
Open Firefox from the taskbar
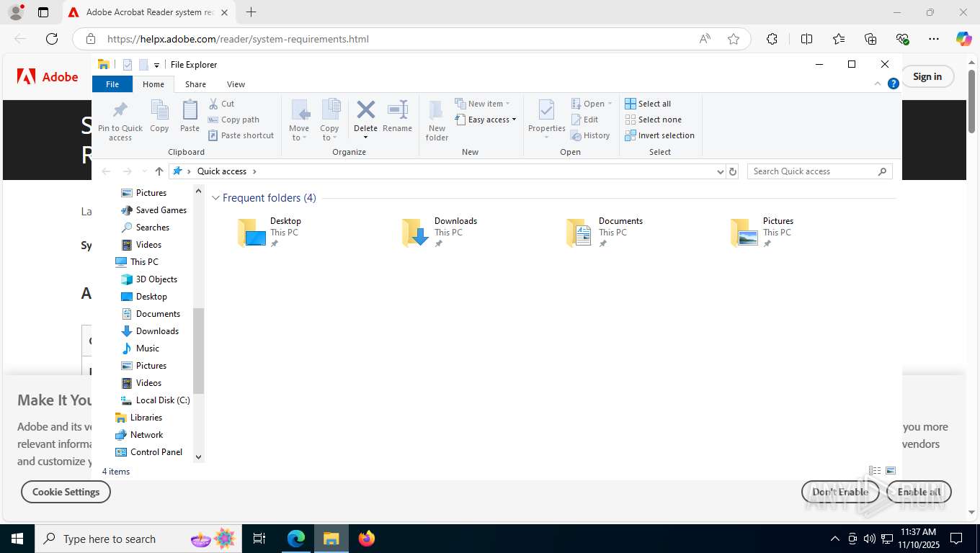367,539
